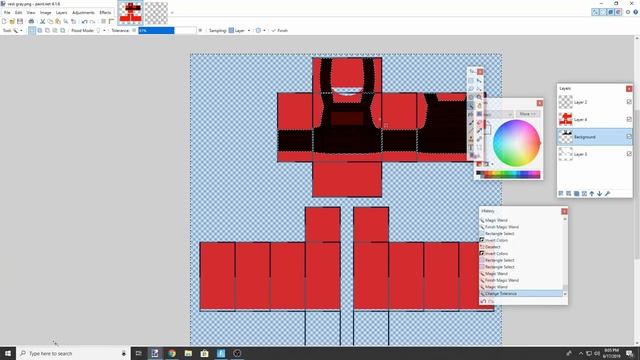
Task: Open the Effects menu
Action: pyautogui.click(x=105, y=13)
